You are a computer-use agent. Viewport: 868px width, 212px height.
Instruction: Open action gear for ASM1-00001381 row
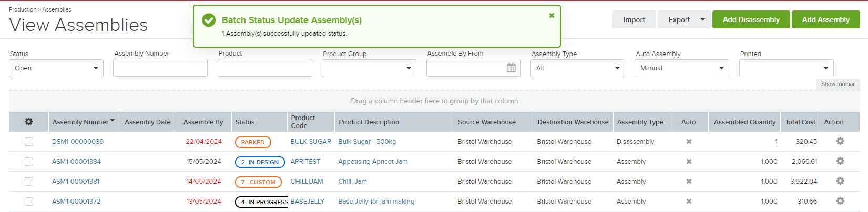840,181
